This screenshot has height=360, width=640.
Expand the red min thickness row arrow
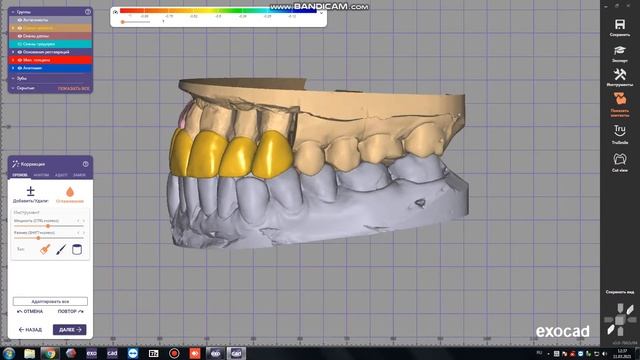(x=13, y=60)
